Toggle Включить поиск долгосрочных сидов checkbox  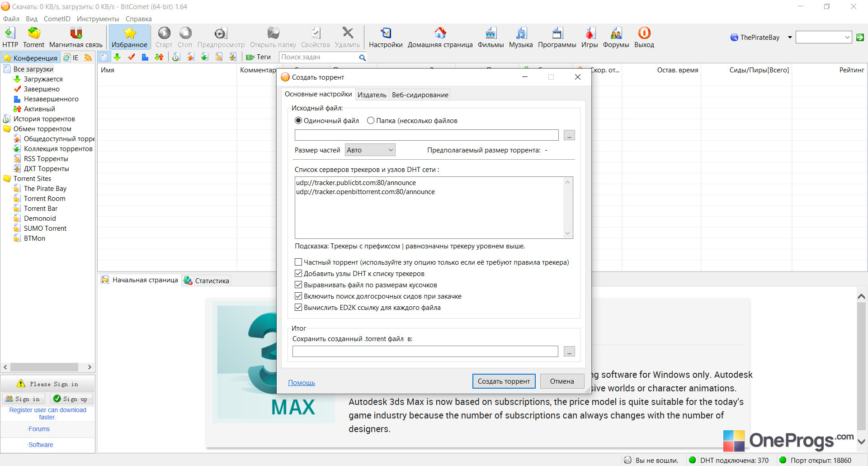click(298, 296)
